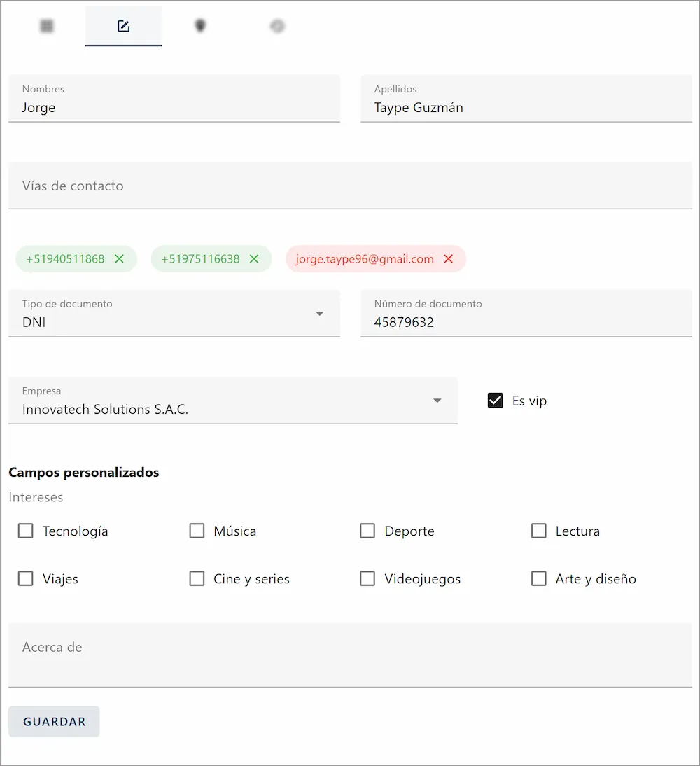Viewport: 700px width, 766px height.
Task: Open the shield-shaped tab icon
Action: coord(200,26)
